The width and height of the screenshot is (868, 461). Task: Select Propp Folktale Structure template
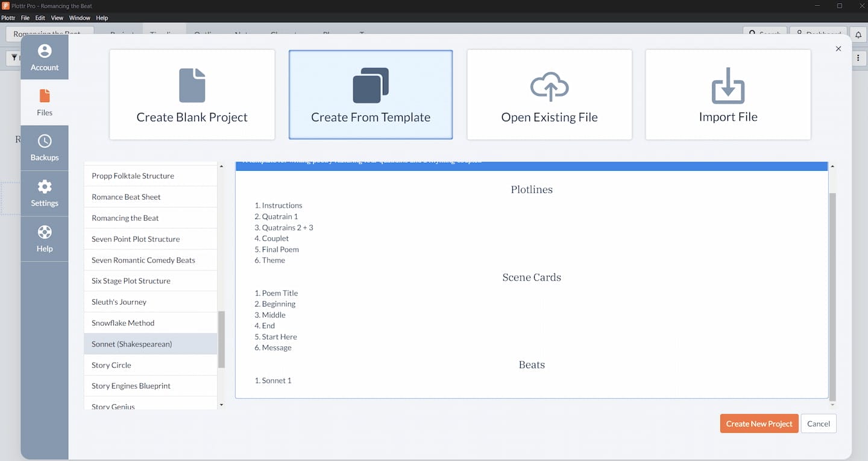coord(151,176)
